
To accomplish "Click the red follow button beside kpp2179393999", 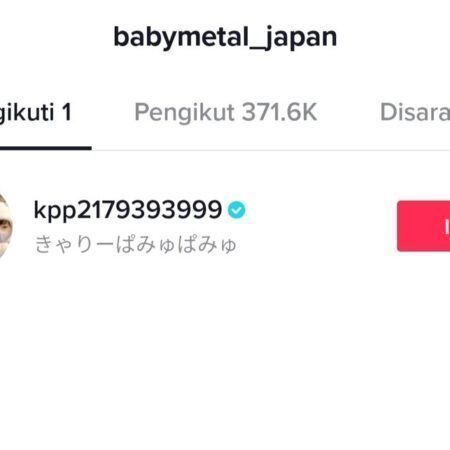I will pos(423,226).
